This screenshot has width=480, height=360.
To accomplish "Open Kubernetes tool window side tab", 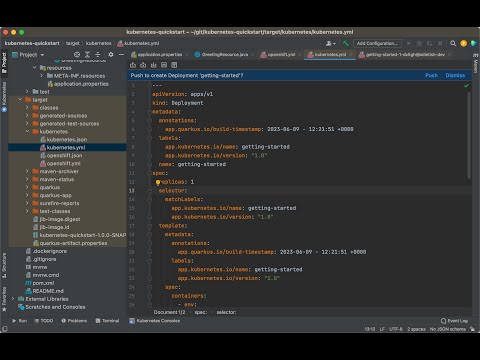I will (x=4, y=97).
